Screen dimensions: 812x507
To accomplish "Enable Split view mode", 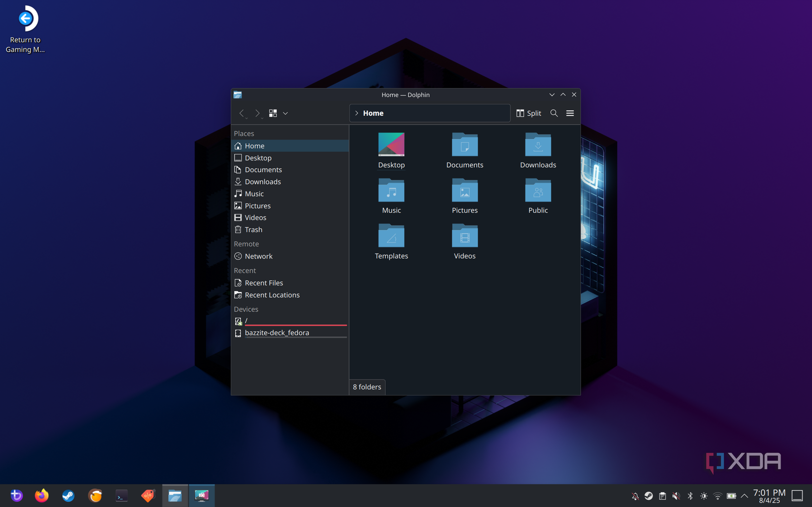I will pyautogui.click(x=528, y=113).
